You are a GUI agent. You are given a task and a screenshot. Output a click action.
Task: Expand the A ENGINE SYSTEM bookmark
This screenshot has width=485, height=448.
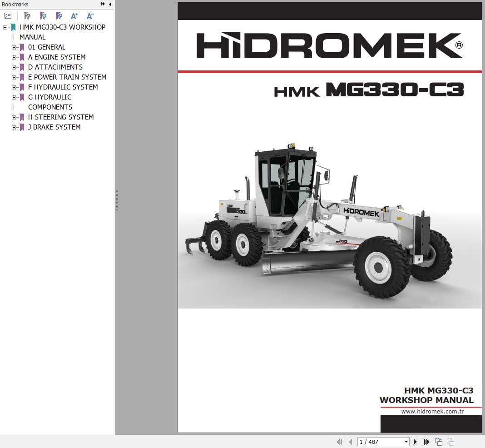pos(14,57)
